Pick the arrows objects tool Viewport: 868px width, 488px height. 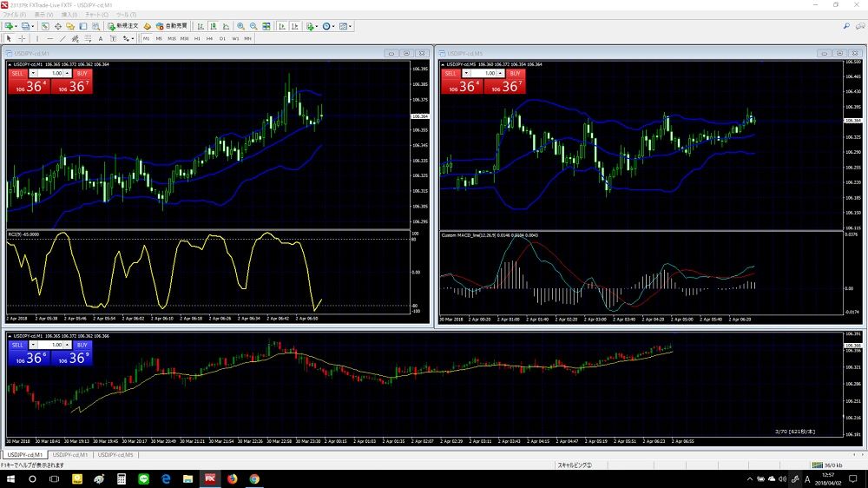(x=126, y=39)
